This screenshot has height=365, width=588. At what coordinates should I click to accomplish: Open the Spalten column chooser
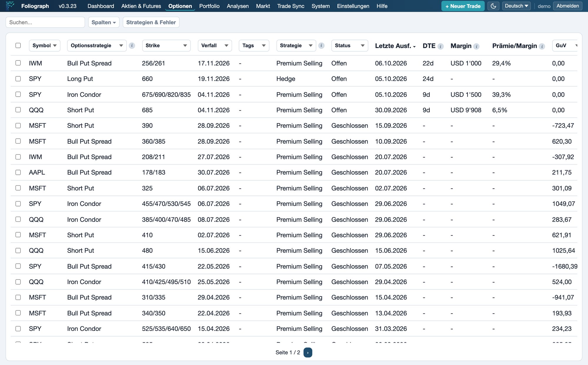pyautogui.click(x=104, y=22)
